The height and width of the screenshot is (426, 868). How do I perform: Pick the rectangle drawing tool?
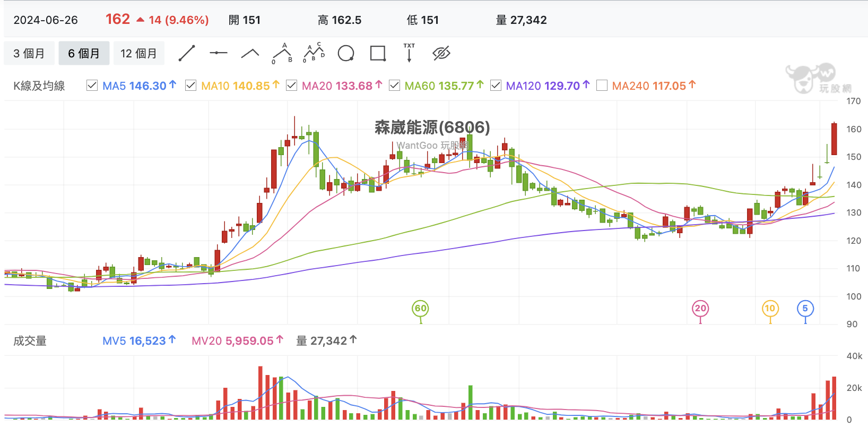378,53
